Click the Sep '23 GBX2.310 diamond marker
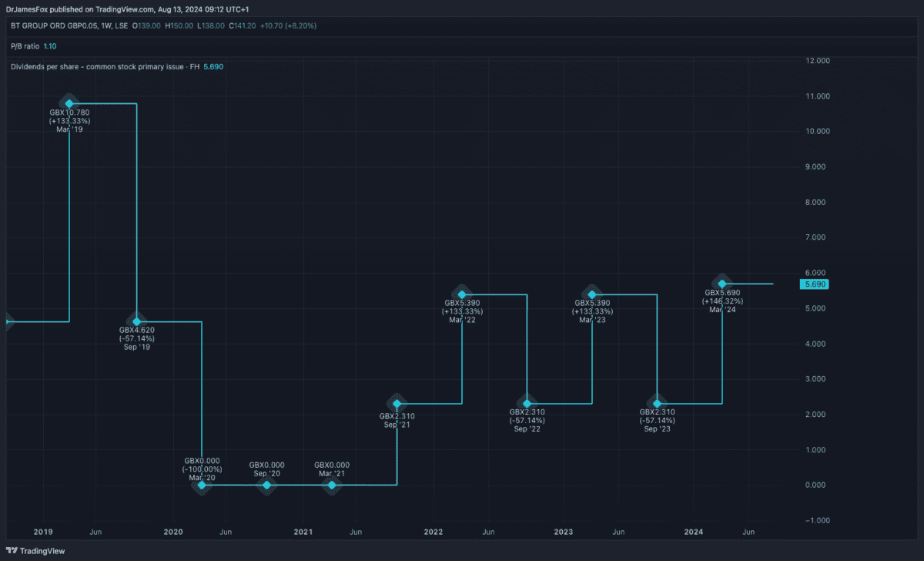Image resolution: width=924 pixels, height=561 pixels. tap(657, 404)
